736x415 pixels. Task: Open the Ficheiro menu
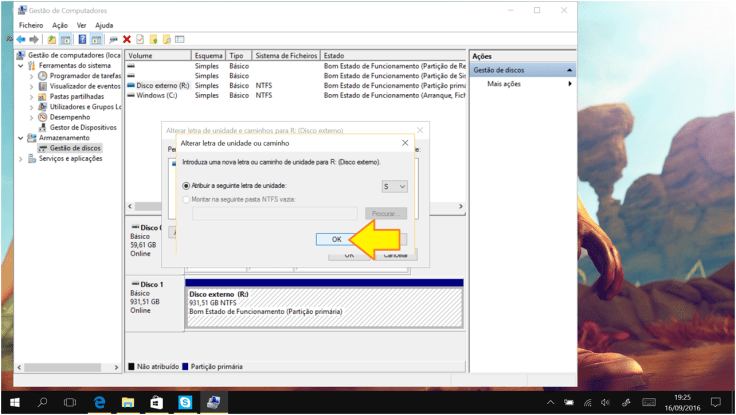pos(31,24)
